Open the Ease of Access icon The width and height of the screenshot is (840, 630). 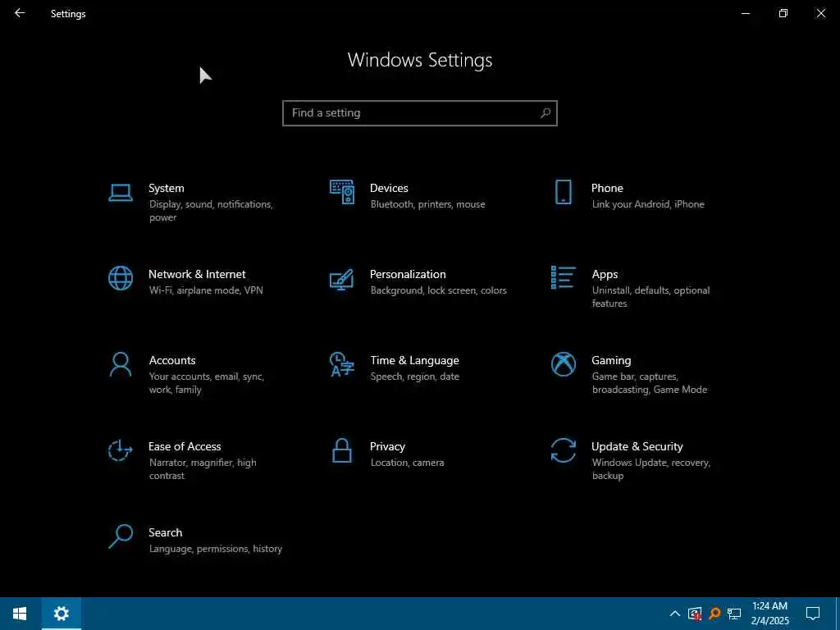[120, 450]
